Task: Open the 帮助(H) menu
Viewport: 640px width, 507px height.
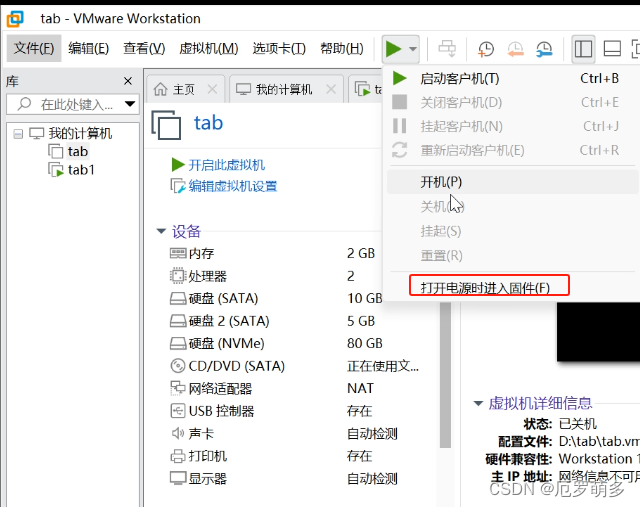Action: coord(342,49)
